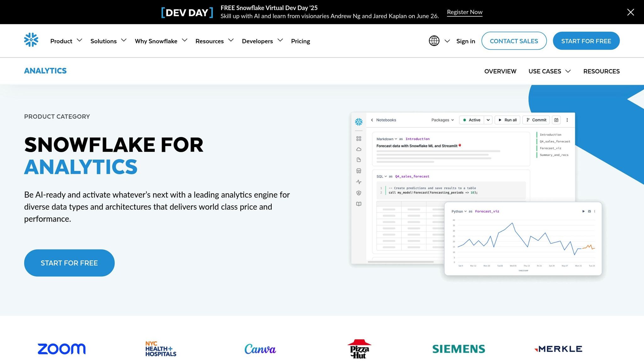This screenshot has width=644, height=362.
Task: Open the Resources section tab
Action: [601, 71]
